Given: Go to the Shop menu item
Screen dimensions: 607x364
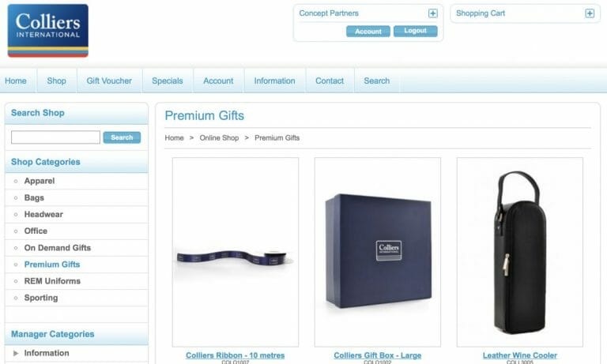Looking at the screenshot, I should click(57, 81).
